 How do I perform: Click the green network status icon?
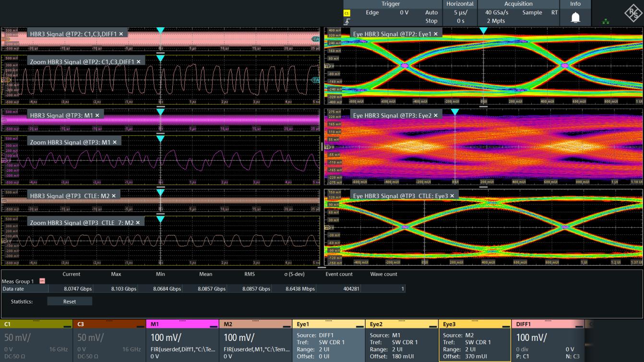coord(605,21)
